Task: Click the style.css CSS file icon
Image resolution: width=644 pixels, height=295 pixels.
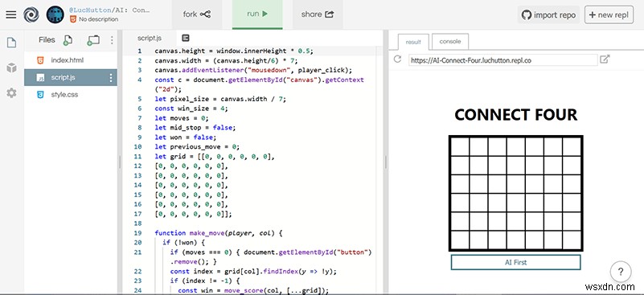Action: point(40,95)
